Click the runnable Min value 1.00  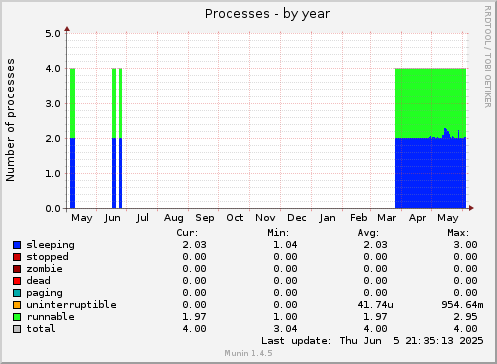[285, 317]
